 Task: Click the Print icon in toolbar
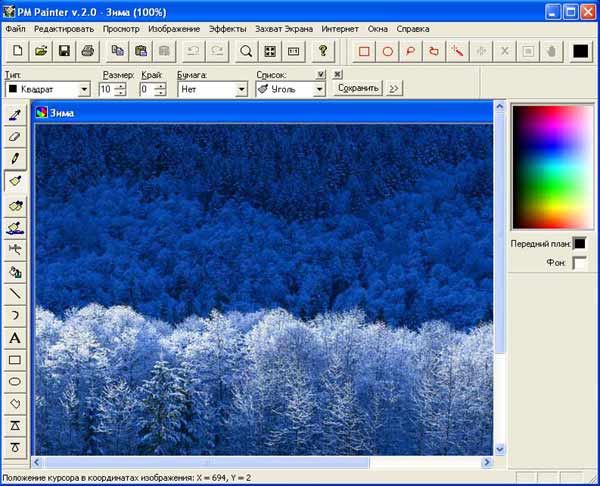pos(87,50)
